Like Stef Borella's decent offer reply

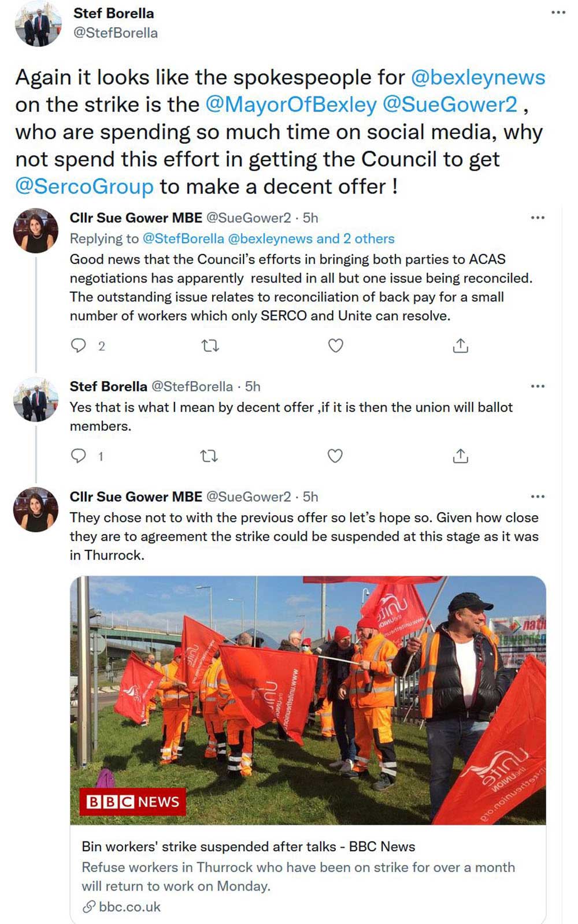point(335,456)
